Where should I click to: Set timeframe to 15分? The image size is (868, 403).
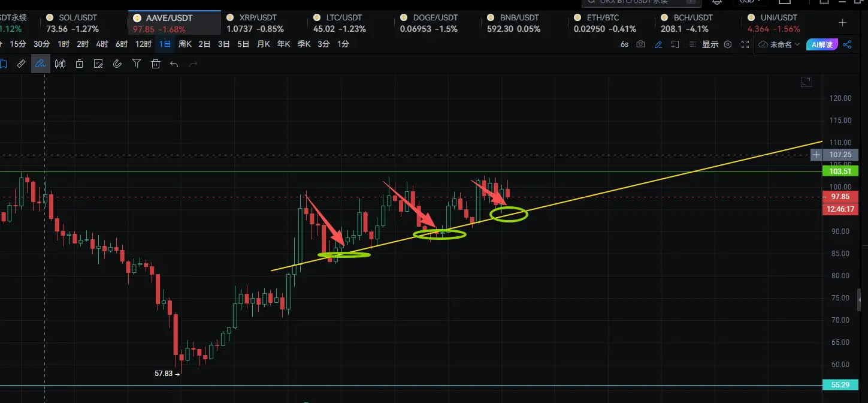(x=18, y=44)
